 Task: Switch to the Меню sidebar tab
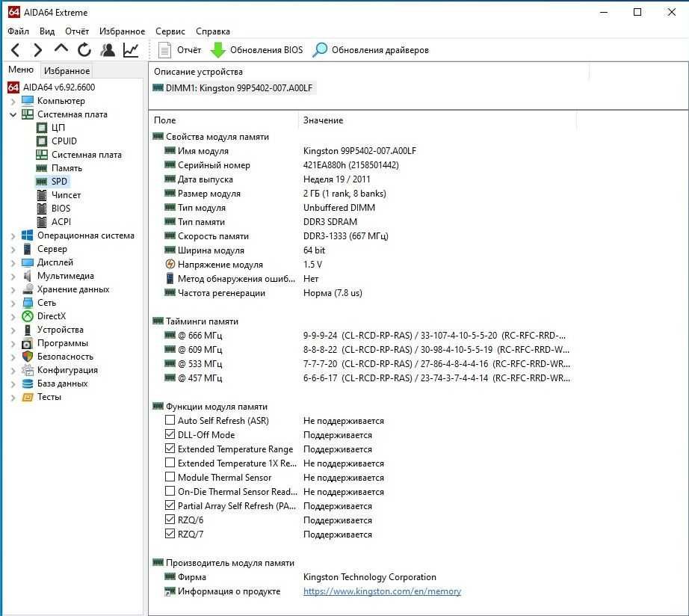tap(21, 70)
